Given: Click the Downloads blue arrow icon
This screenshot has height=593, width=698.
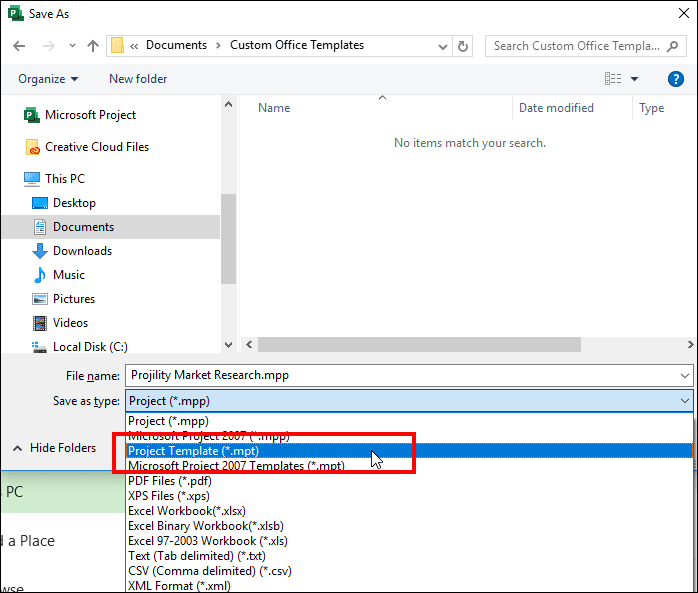Looking at the screenshot, I should coord(40,251).
